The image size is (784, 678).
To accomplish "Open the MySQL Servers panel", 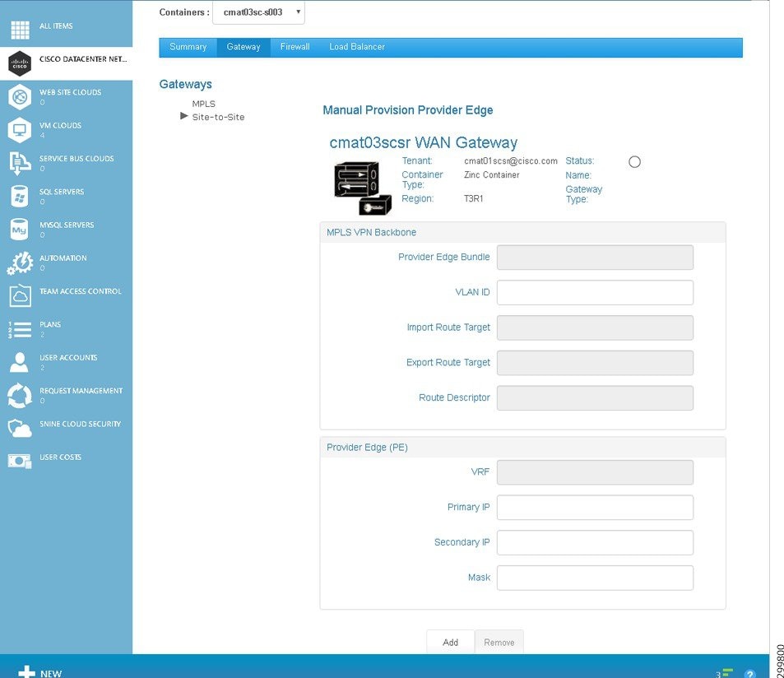I will pos(20,228).
